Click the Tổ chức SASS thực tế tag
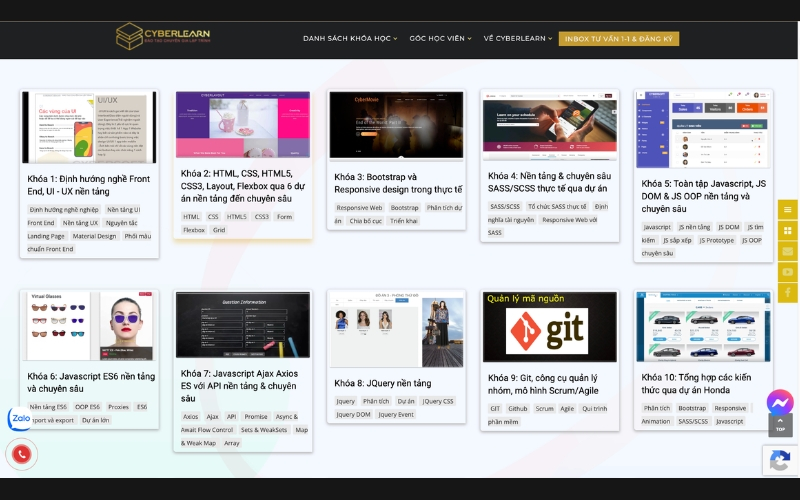 coord(557,207)
